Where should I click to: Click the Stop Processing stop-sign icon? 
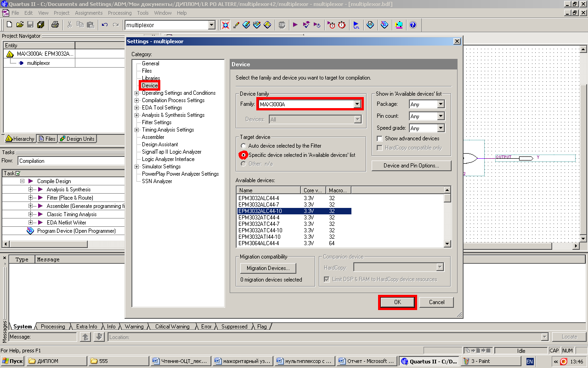[x=282, y=25]
